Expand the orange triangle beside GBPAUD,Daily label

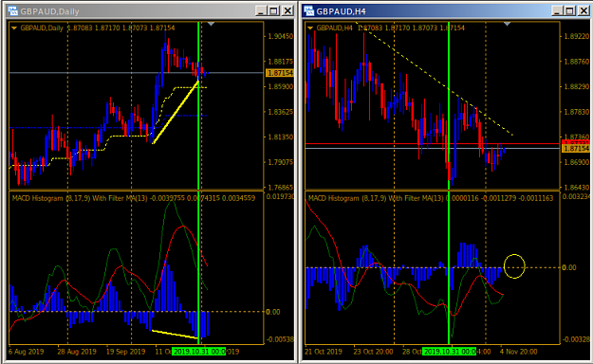coord(14,28)
